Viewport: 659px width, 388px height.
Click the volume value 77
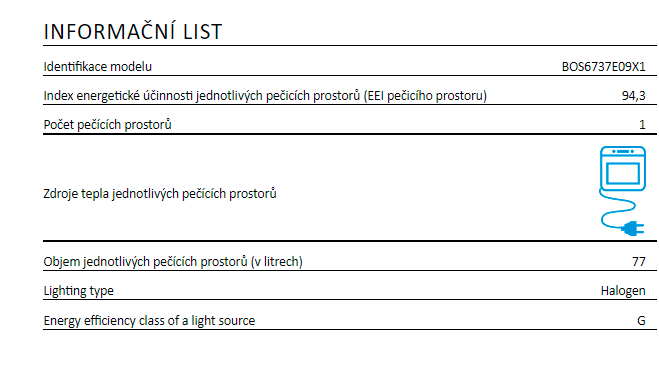639,262
